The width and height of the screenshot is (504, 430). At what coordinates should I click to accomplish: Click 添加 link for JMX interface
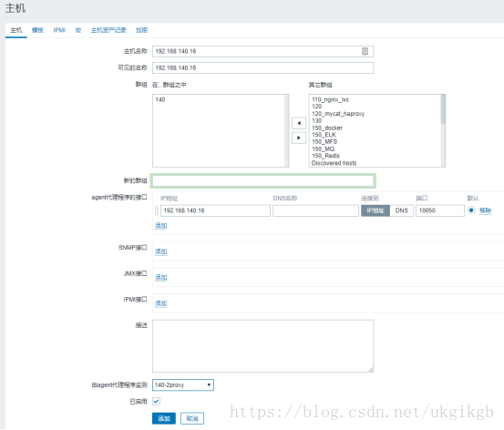[160, 278]
